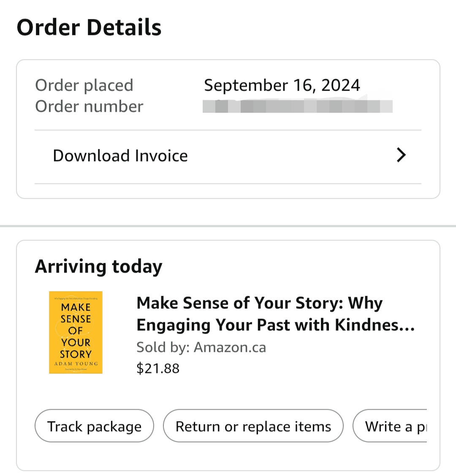Click the $21.88 item price
This screenshot has width=456, height=476.
coord(158,368)
